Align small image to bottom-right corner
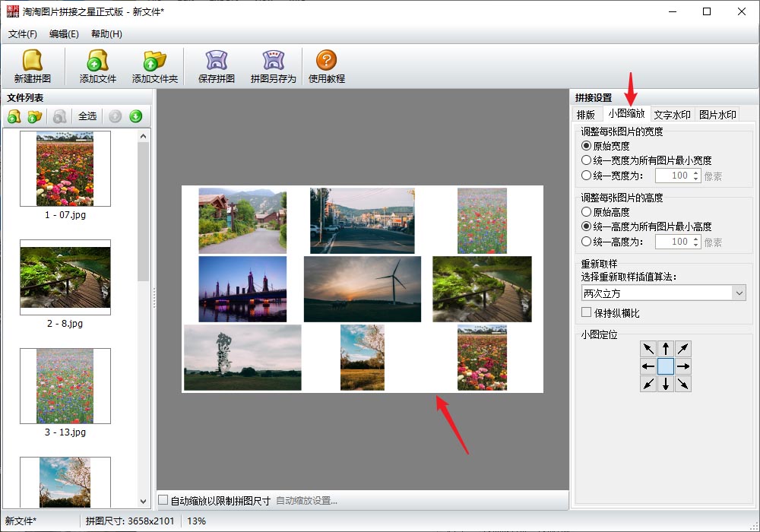The image size is (760, 532). click(x=683, y=384)
